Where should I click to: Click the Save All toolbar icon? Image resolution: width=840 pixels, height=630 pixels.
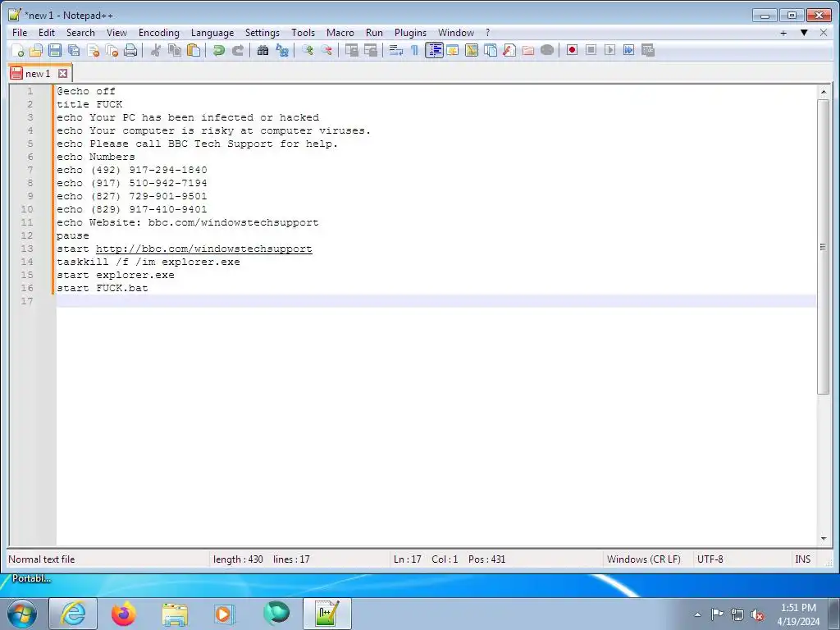pos(74,50)
